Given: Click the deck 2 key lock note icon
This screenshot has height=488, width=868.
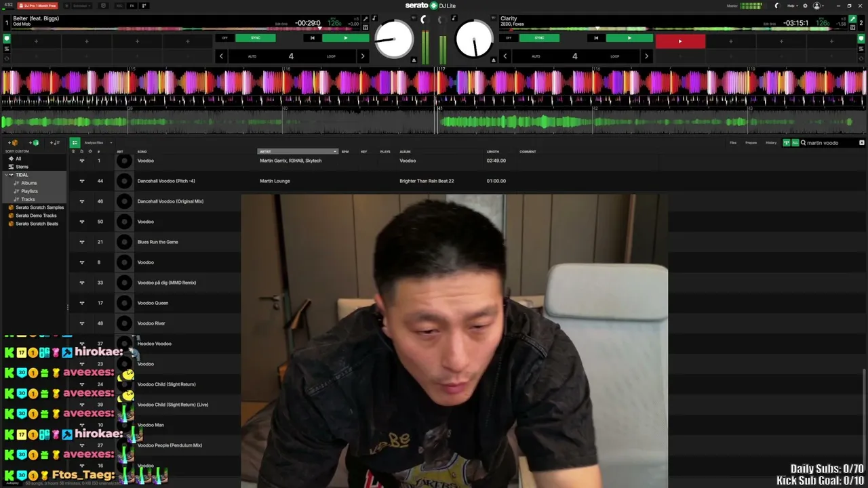Looking at the screenshot, I should [454, 18].
